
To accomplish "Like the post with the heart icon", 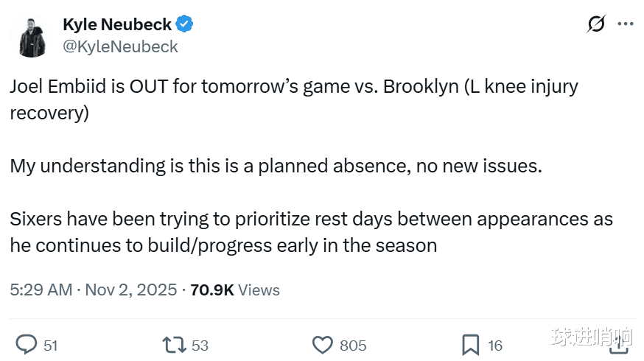I will pyautogui.click(x=322, y=344).
